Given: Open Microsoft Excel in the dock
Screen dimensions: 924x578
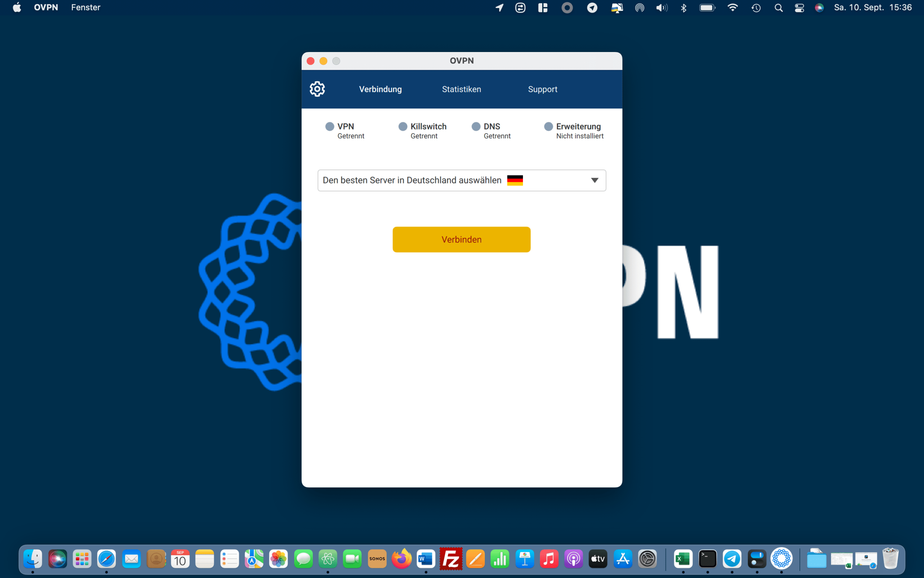Looking at the screenshot, I should (x=683, y=559).
